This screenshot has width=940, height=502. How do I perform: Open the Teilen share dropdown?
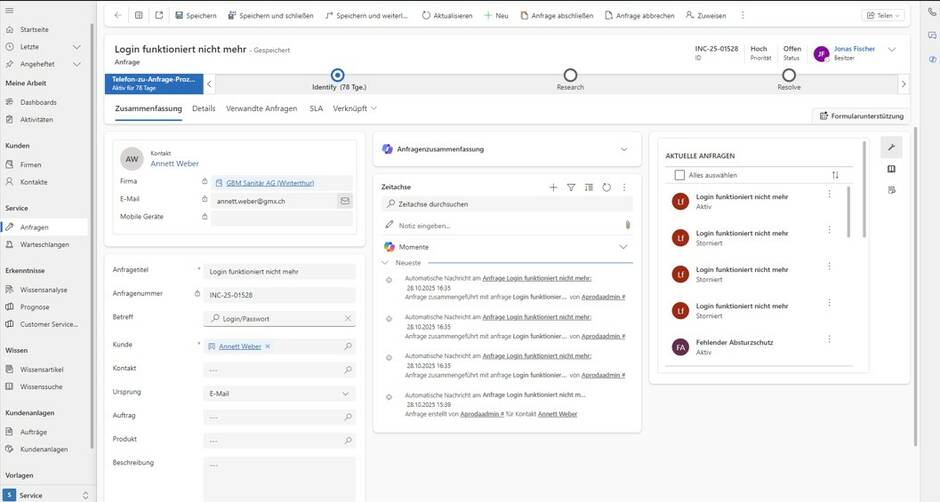point(883,16)
